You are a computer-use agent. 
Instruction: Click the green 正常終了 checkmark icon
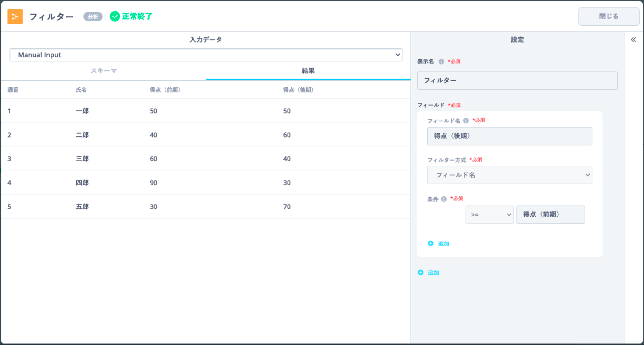(115, 17)
